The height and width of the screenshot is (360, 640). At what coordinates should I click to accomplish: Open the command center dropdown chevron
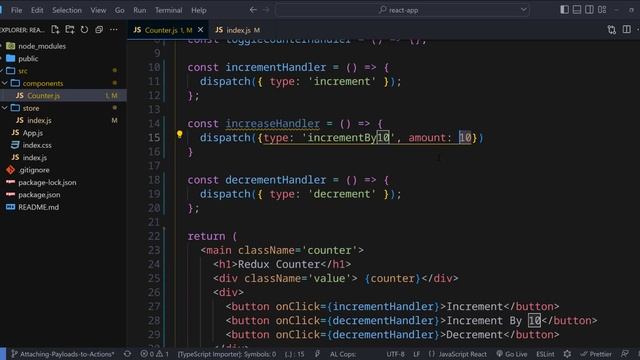coord(524,10)
